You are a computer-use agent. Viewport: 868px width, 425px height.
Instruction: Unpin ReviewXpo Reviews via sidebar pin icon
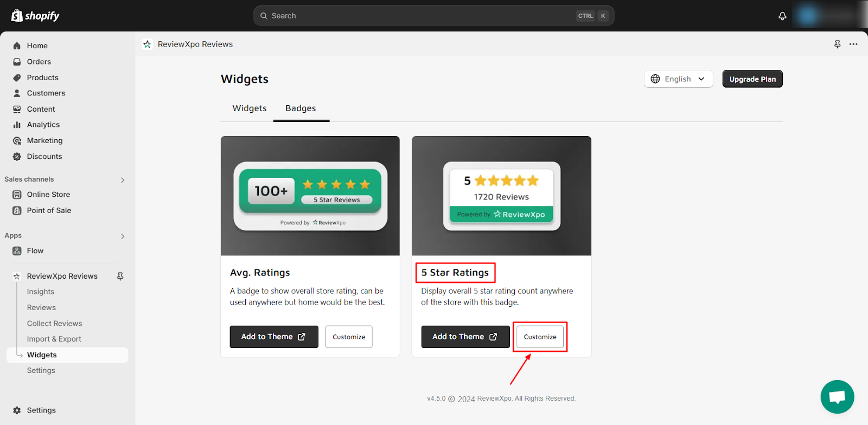120,276
